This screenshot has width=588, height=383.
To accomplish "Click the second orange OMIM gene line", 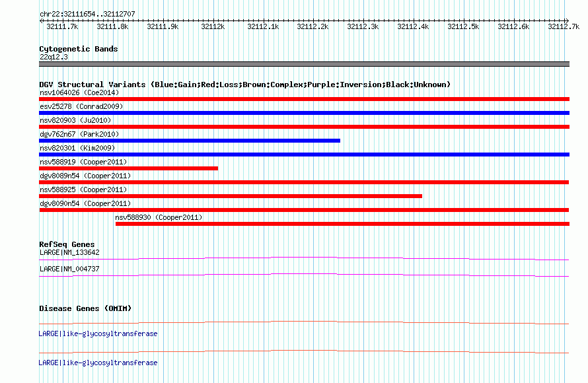I will [x=304, y=351].
